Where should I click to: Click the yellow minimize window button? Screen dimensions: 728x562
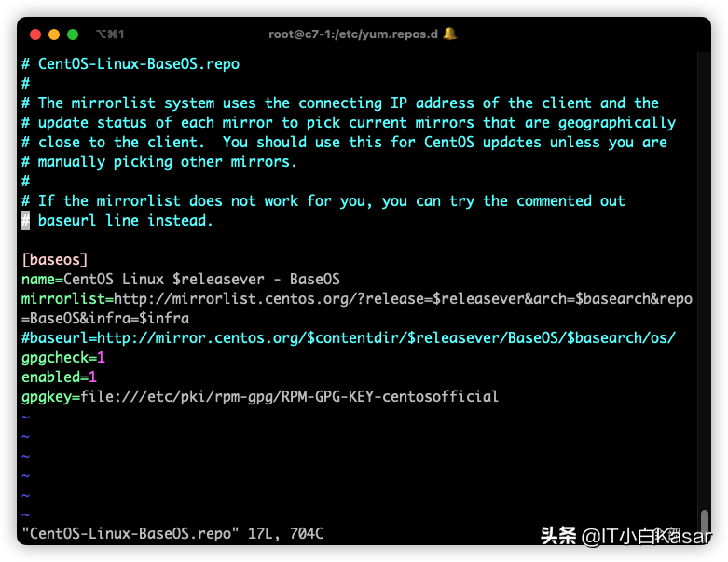click(x=54, y=34)
